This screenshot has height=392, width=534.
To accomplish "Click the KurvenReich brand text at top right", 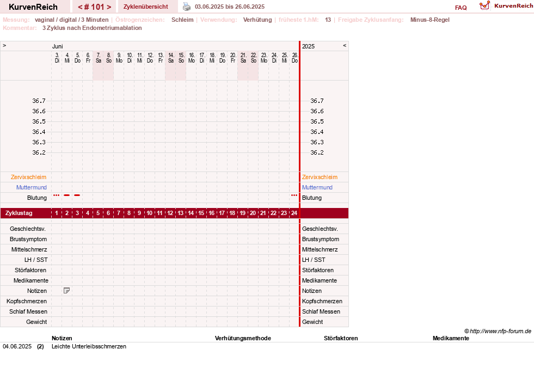I will coord(513,6).
